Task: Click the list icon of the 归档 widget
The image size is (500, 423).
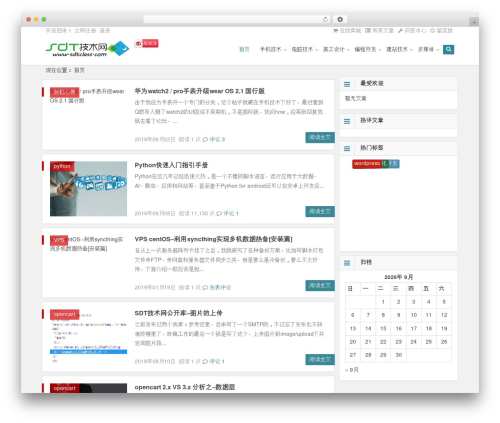Action: [347, 263]
